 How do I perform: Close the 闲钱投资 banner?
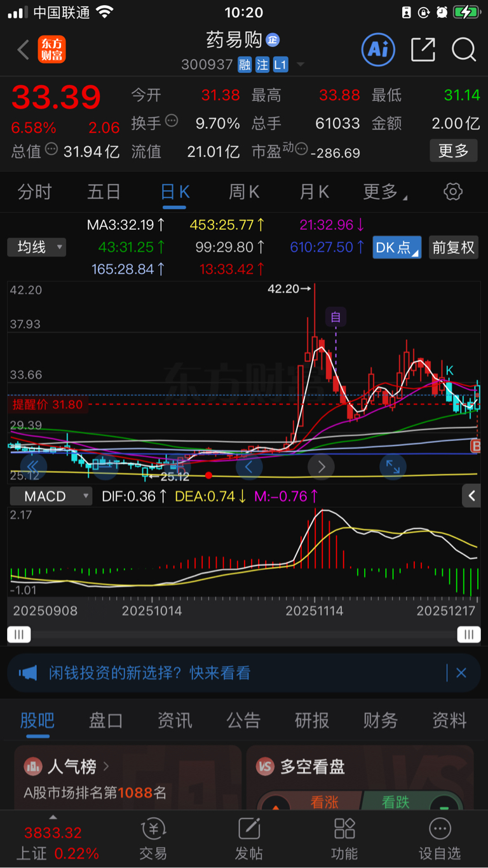coord(461,673)
